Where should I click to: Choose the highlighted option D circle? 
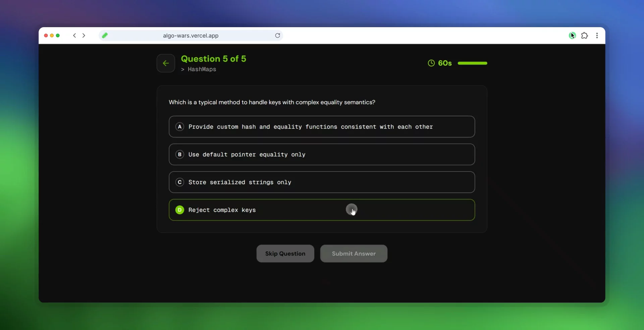coord(180,210)
